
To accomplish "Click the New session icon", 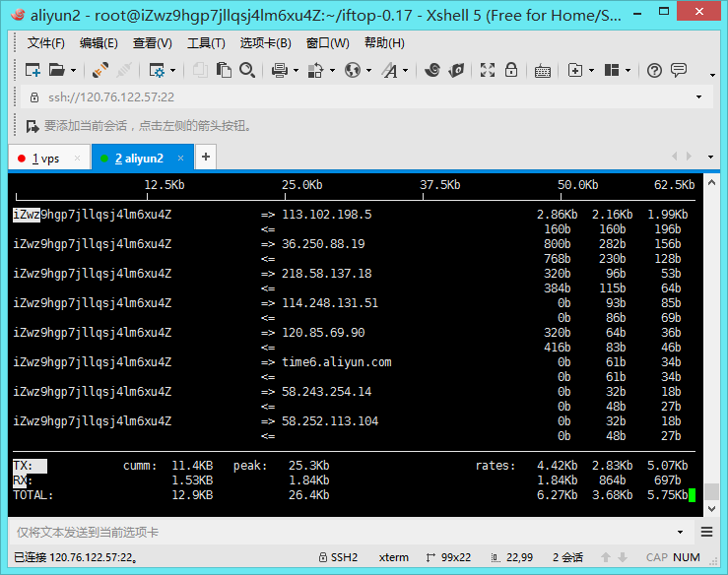I will tap(33, 71).
